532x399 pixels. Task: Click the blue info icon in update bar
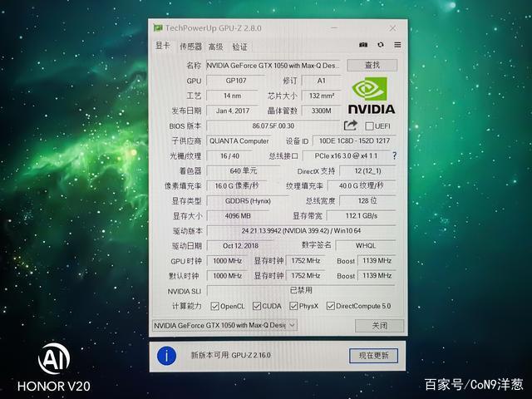[166, 356]
